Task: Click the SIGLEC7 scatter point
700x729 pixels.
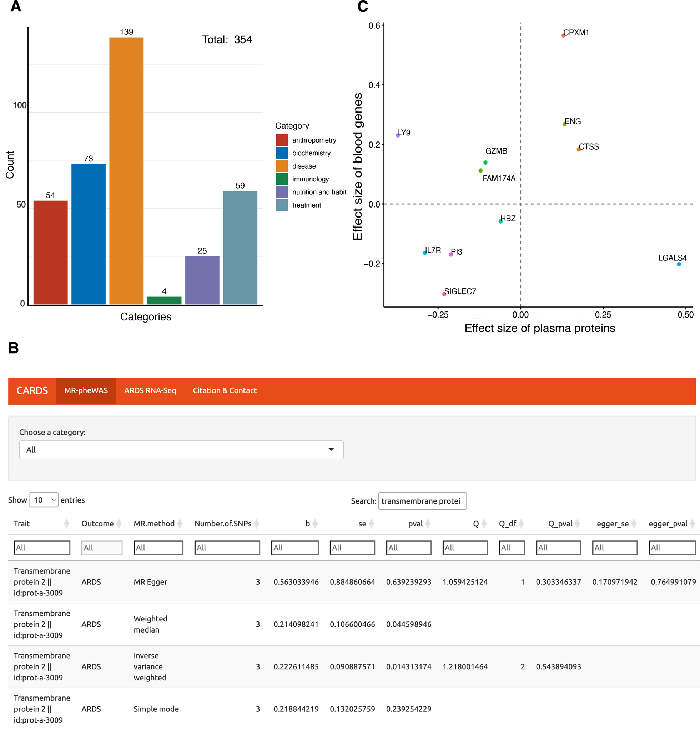Action: 444,294
